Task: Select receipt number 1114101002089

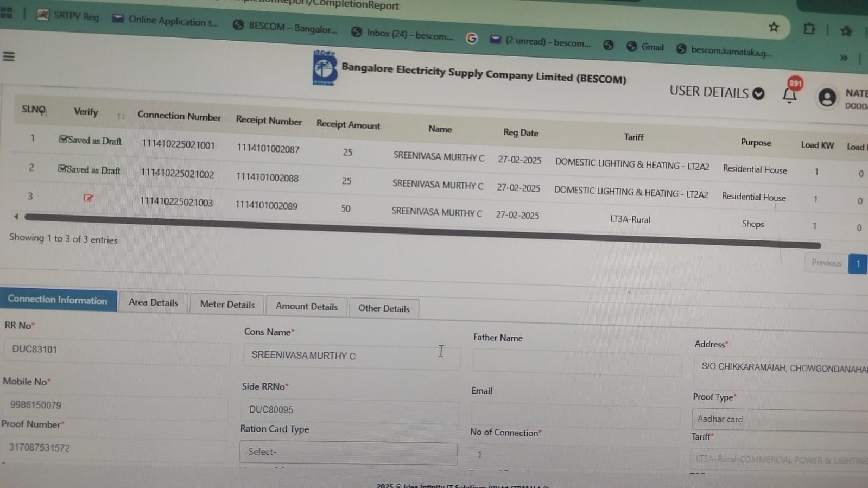Action: click(266, 205)
